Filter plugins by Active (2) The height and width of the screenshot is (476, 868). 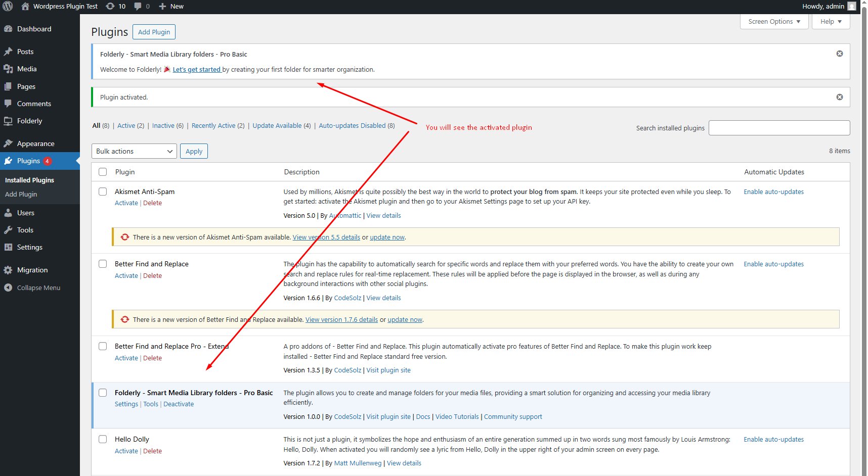(131, 125)
